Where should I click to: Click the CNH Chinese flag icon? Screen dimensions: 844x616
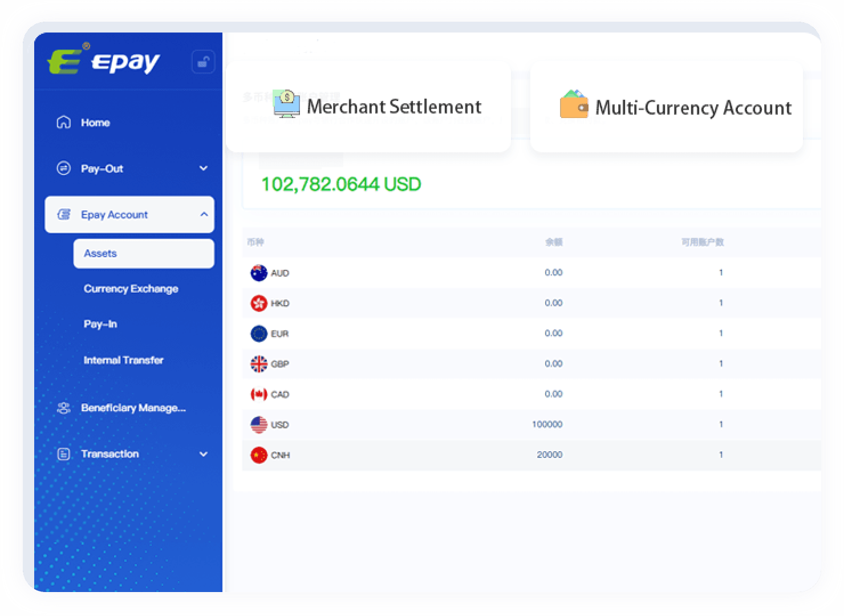click(x=259, y=455)
